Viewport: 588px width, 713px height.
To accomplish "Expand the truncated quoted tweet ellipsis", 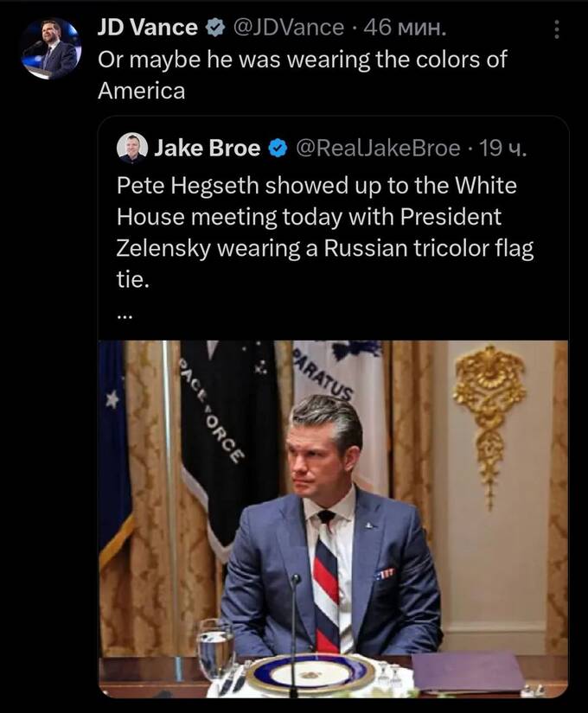I will point(124,314).
